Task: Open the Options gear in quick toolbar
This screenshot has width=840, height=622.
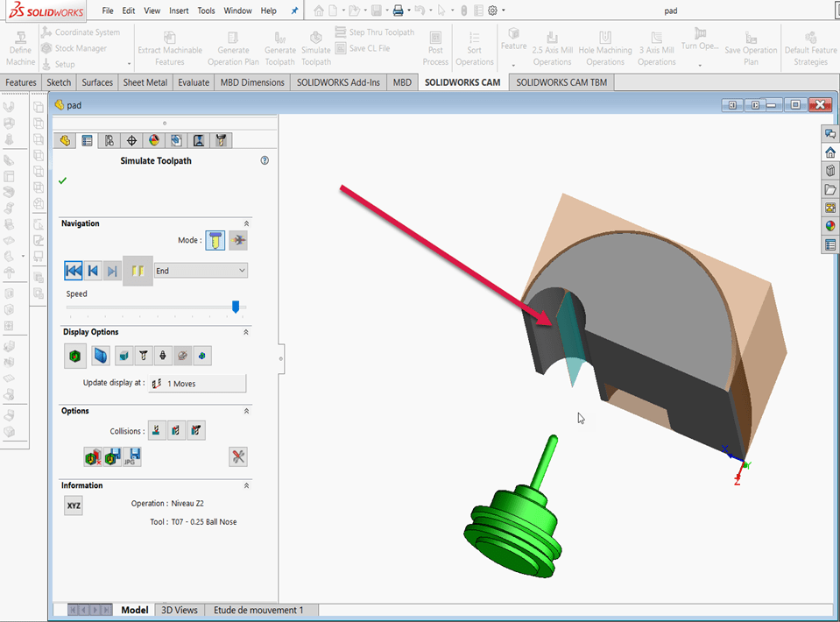Action: point(493,11)
